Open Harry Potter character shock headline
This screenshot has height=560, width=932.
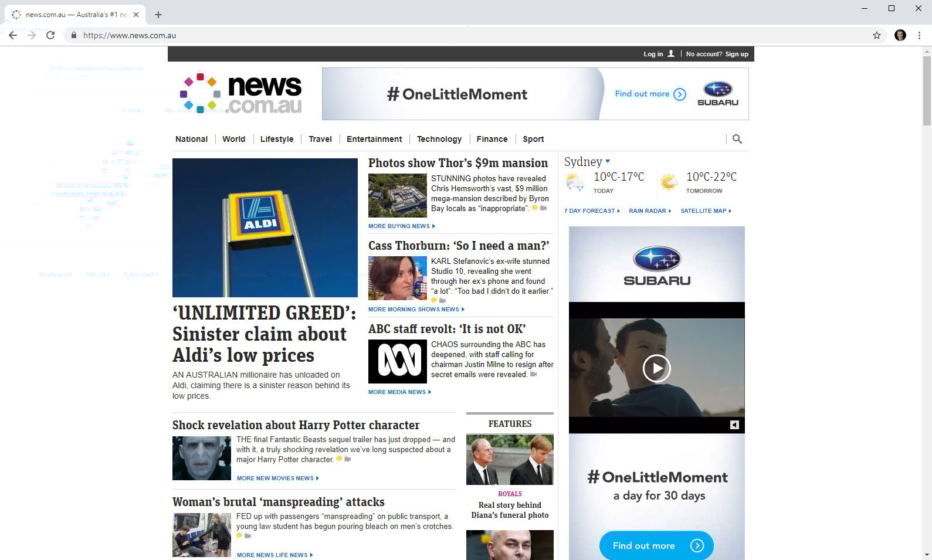coord(296,425)
